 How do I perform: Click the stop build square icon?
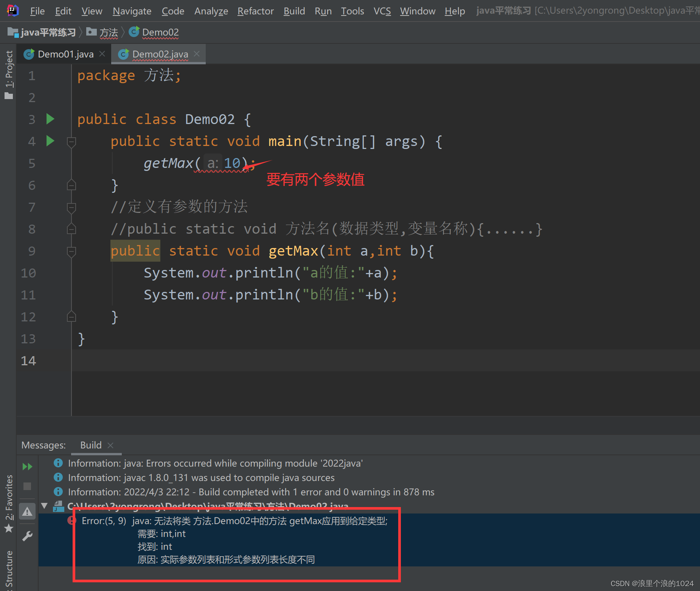(27, 486)
